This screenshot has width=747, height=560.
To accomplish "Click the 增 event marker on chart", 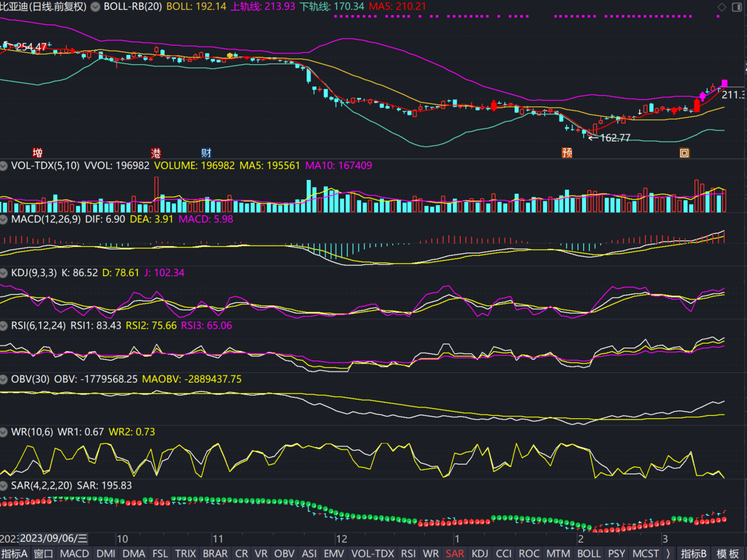I will point(38,153).
